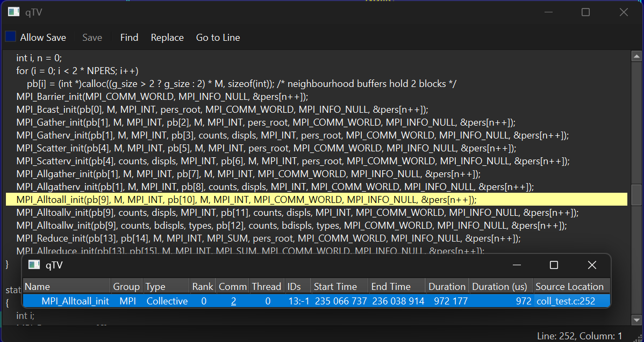Sort by the Type column header

pos(166,287)
